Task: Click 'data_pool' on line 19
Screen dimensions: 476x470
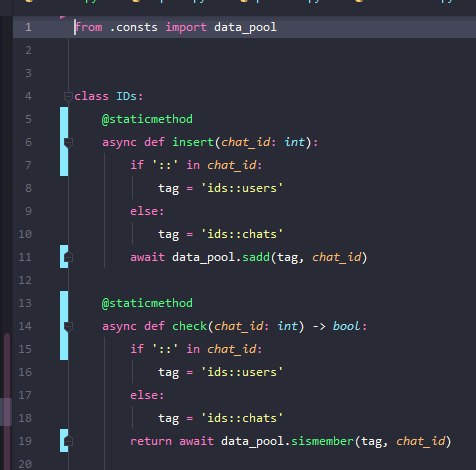Action: tap(252, 442)
